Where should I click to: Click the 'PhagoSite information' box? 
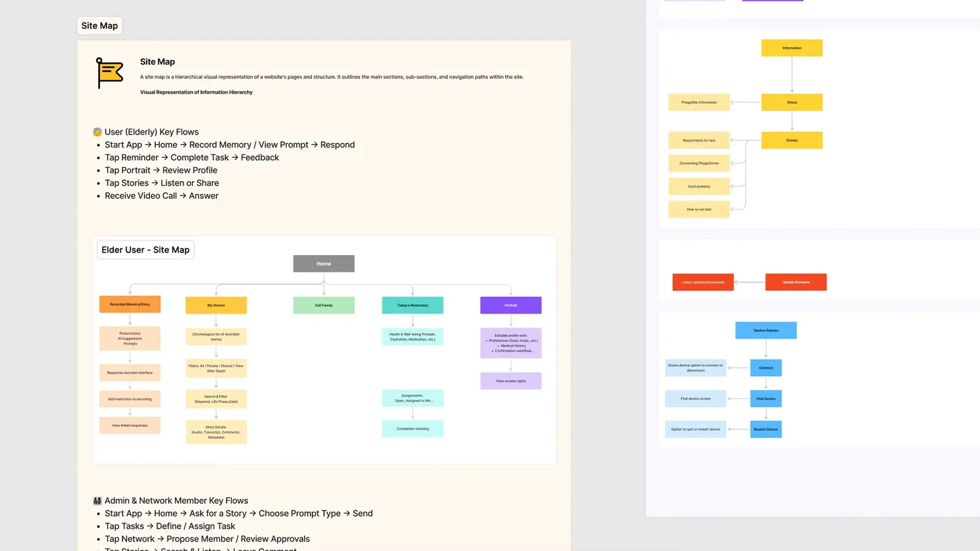pos(699,102)
